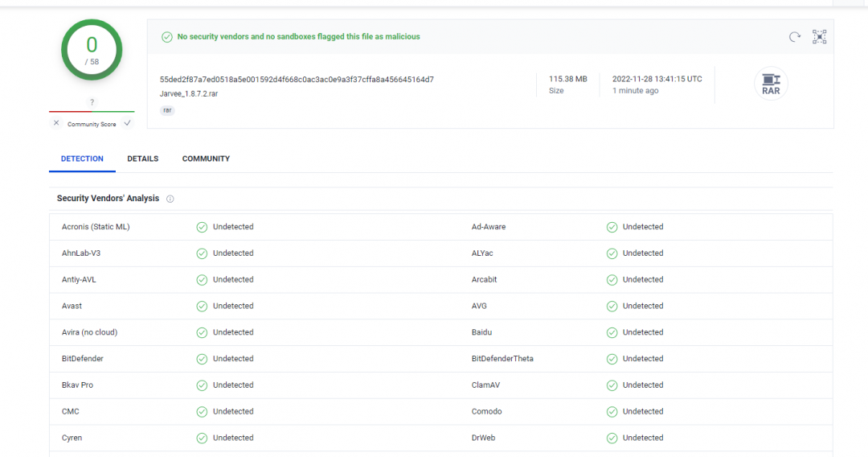Click the 0 / 58 detection score circle
868x457 pixels.
tap(92, 50)
